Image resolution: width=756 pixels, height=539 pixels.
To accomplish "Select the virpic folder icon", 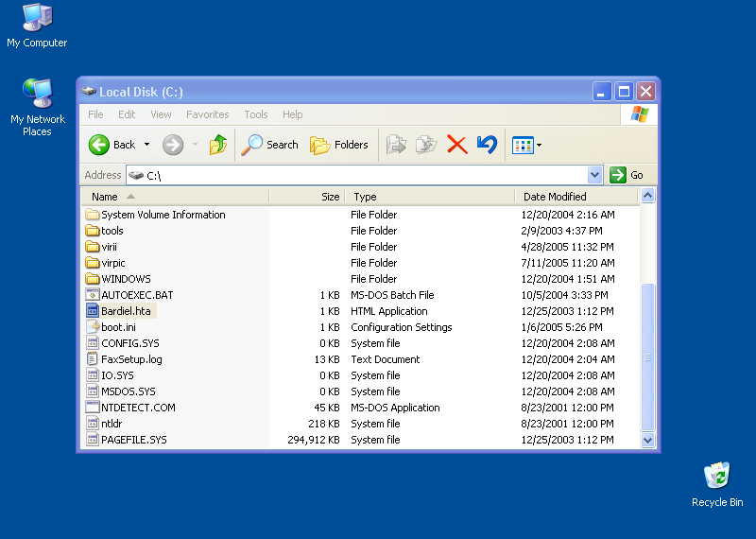I will tap(92, 263).
